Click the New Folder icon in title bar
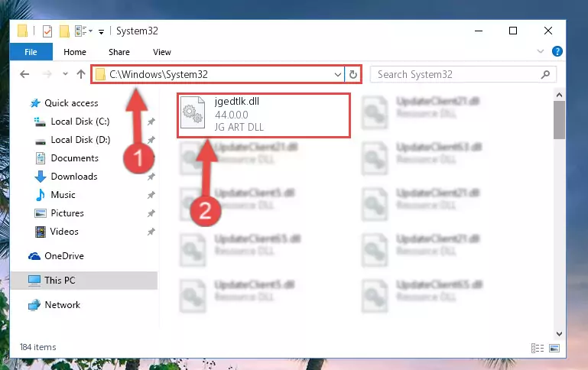Image resolution: width=588 pixels, height=370 pixels. [x=64, y=31]
